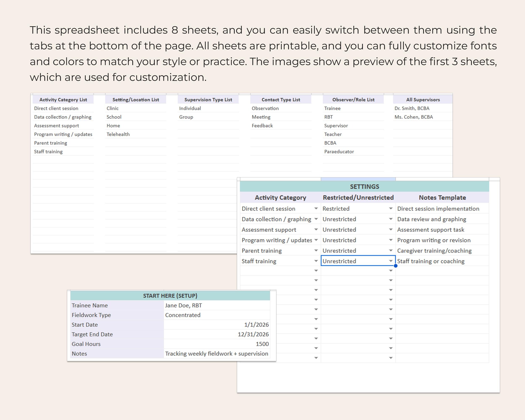
Task: Select the Contact Type List header
Action: pyautogui.click(x=281, y=100)
